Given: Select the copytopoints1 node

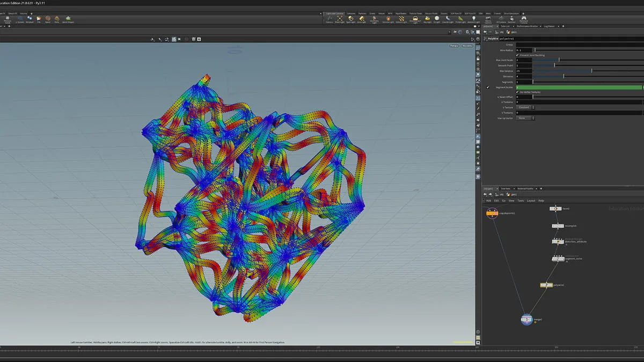Looking at the screenshot, I should [x=492, y=213].
